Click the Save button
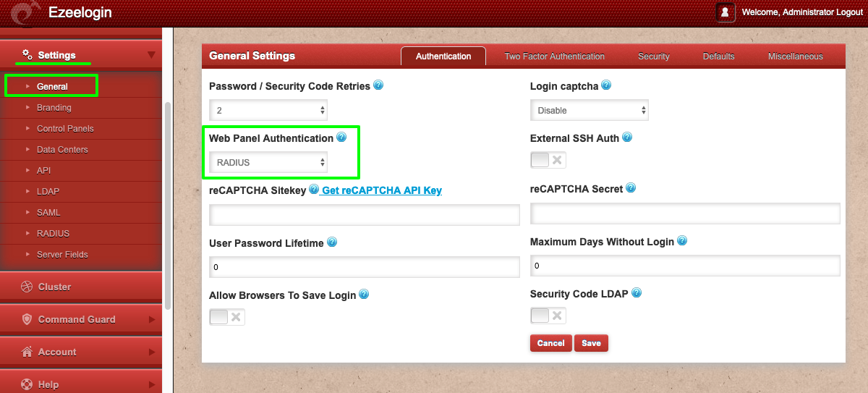 pos(591,343)
